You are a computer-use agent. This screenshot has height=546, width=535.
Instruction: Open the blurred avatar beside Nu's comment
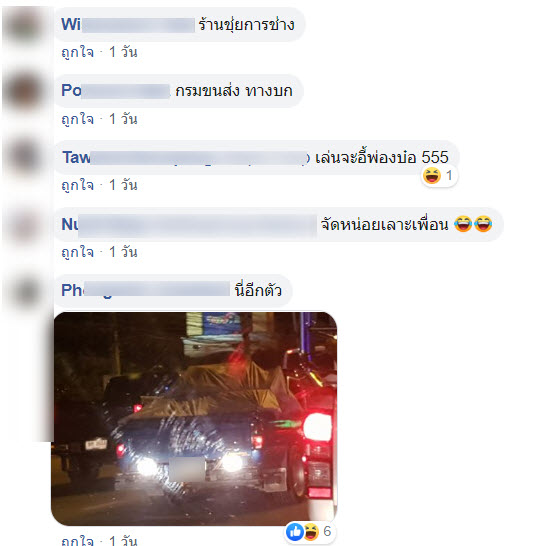(x=25, y=225)
